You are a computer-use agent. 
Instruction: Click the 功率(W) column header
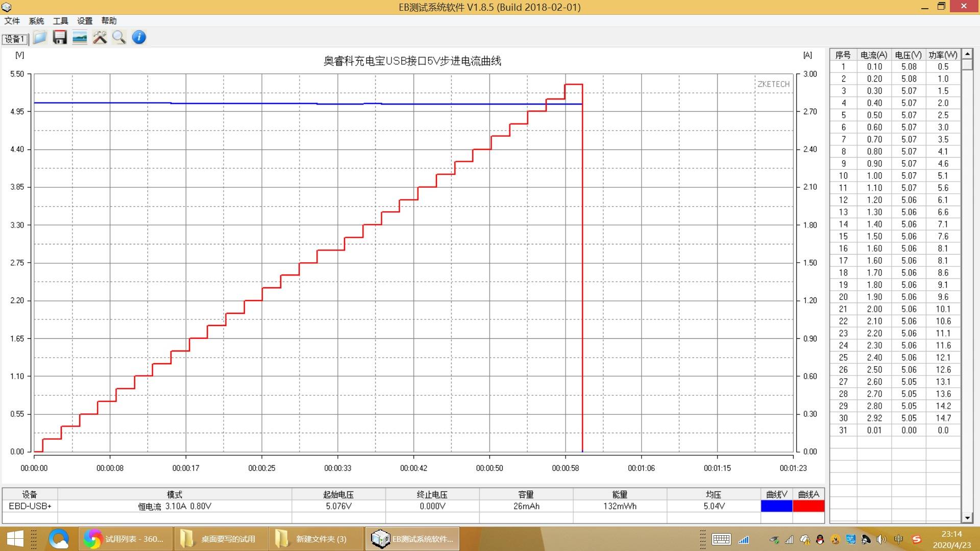(x=943, y=55)
